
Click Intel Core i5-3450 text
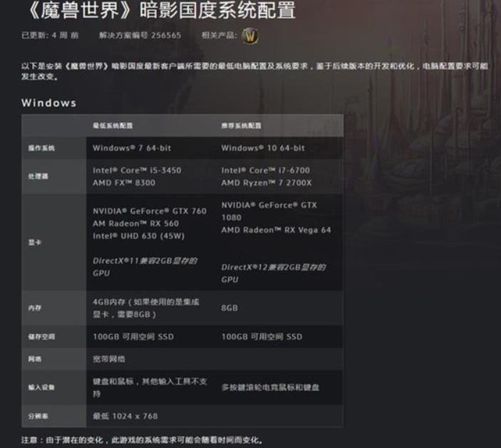click(137, 170)
